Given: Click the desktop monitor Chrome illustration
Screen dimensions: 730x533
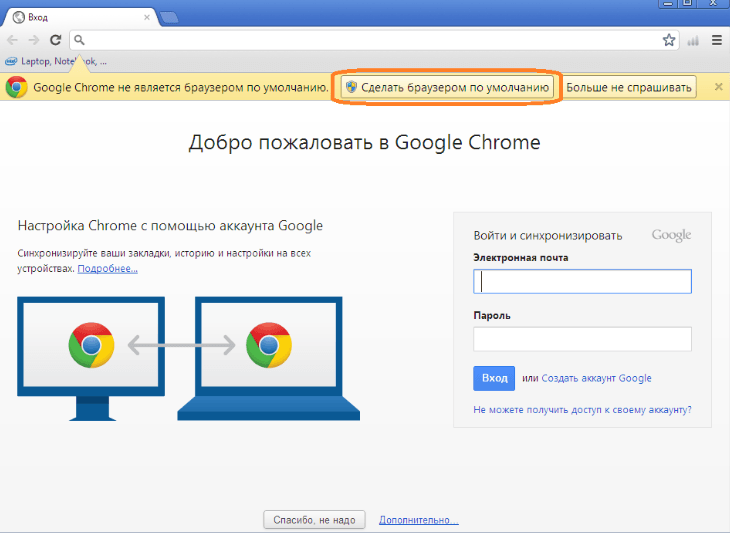Looking at the screenshot, I should click(91, 358).
